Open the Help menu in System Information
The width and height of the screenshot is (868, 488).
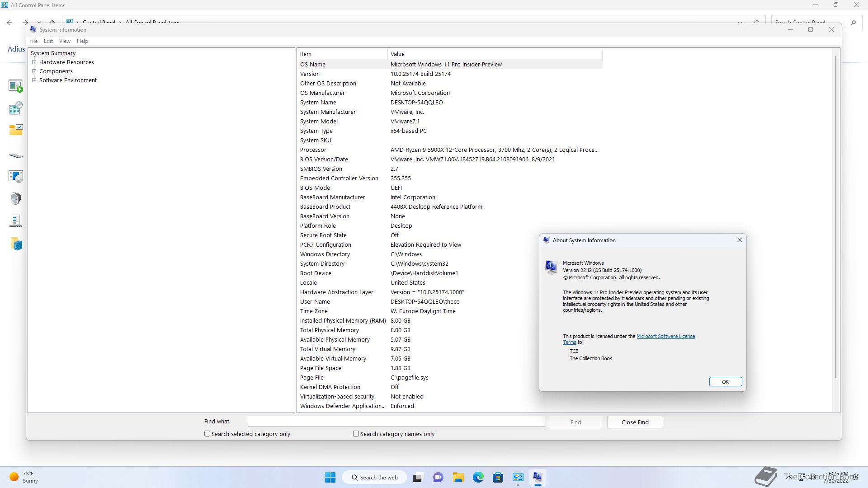[82, 41]
